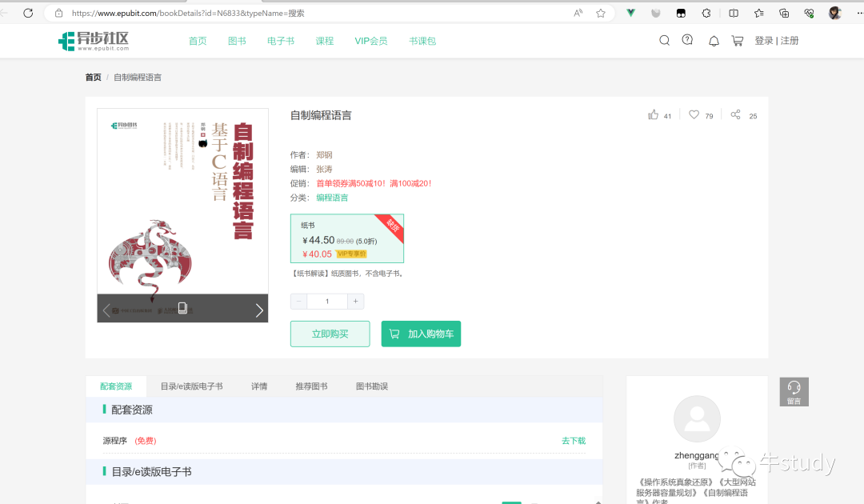Click 加入购物车 button
The height and width of the screenshot is (504, 864).
(x=421, y=334)
